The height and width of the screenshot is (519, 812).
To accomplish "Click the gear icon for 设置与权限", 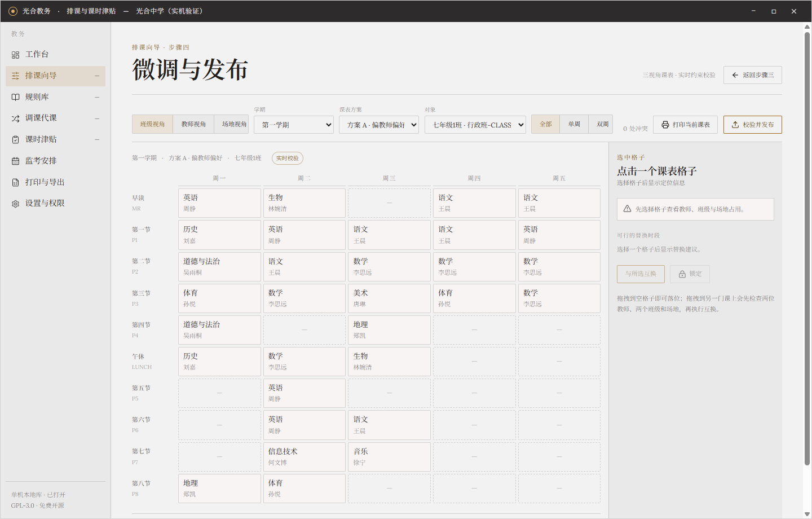I will [x=15, y=204].
